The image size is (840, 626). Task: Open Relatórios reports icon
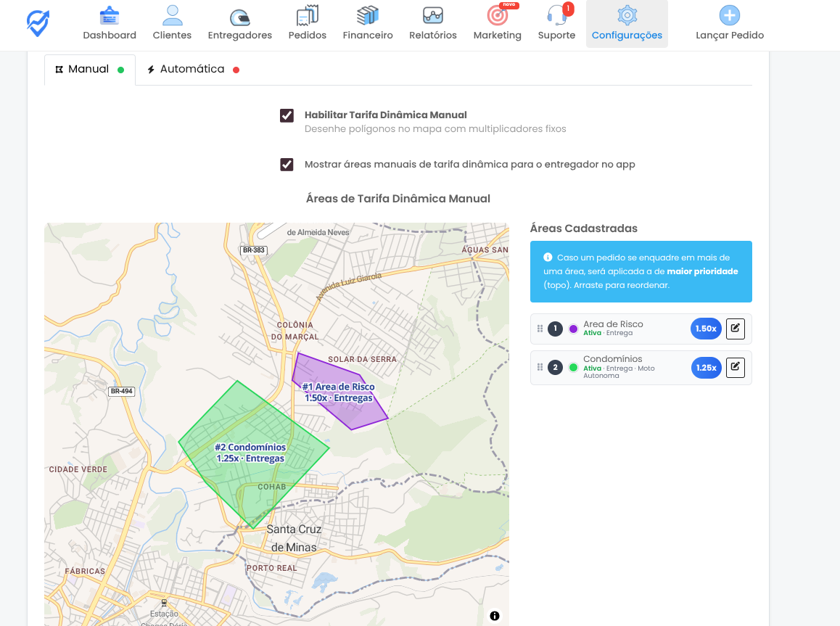point(432,17)
